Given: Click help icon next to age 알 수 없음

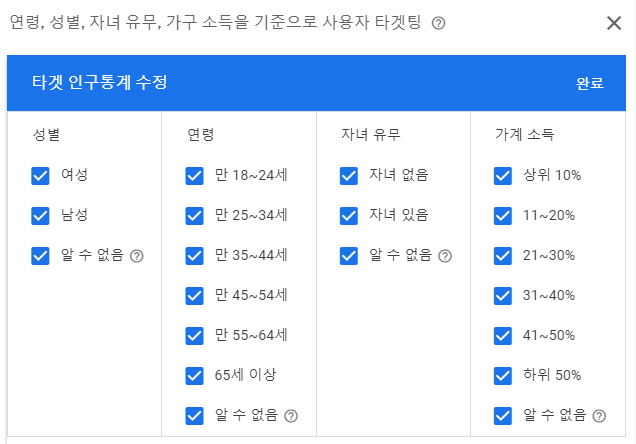Looking at the screenshot, I should click(x=291, y=416).
